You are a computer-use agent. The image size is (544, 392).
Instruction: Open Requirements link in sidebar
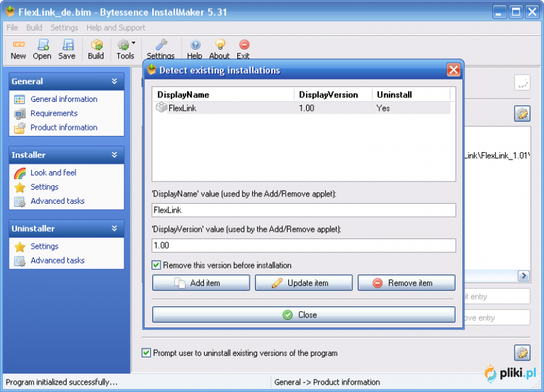point(54,113)
